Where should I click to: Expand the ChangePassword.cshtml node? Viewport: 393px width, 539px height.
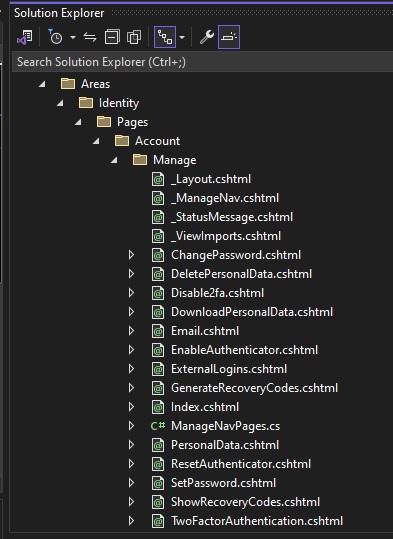point(131,255)
